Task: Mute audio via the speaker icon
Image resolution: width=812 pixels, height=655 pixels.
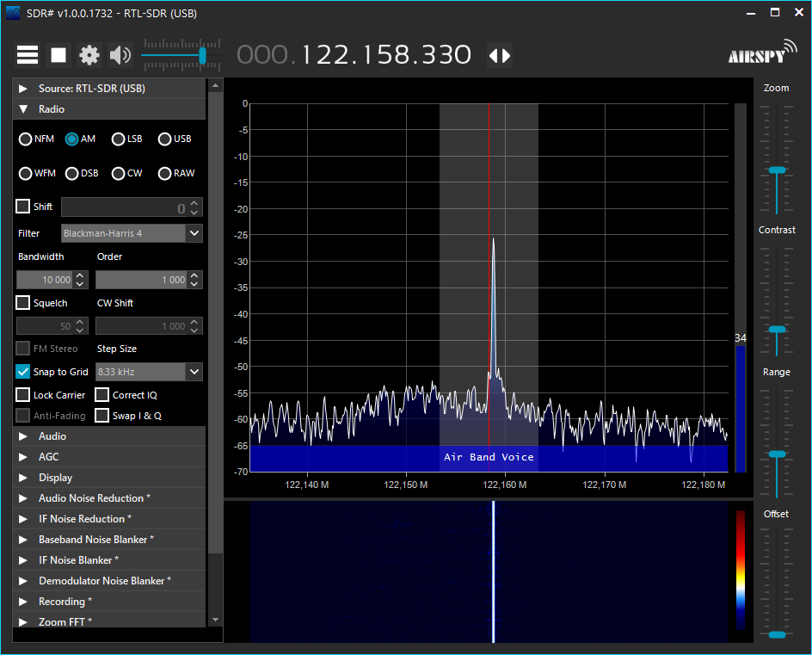Action: point(120,55)
